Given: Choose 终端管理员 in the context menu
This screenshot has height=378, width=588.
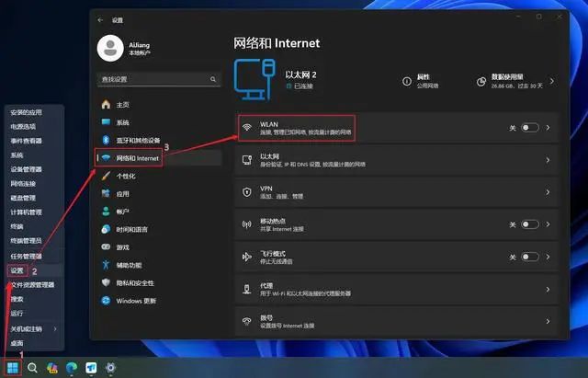Looking at the screenshot, I should [x=27, y=241].
